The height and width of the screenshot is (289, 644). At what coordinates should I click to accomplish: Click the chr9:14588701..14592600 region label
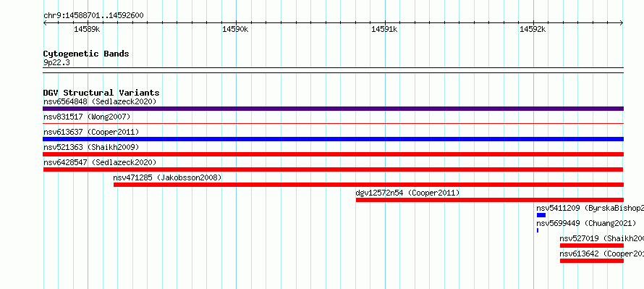[93, 15]
